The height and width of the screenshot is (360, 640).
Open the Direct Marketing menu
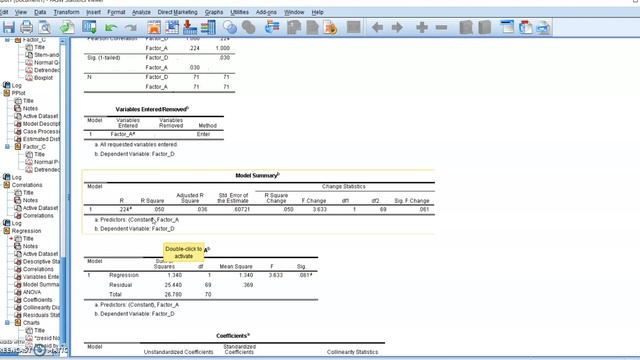(177, 12)
